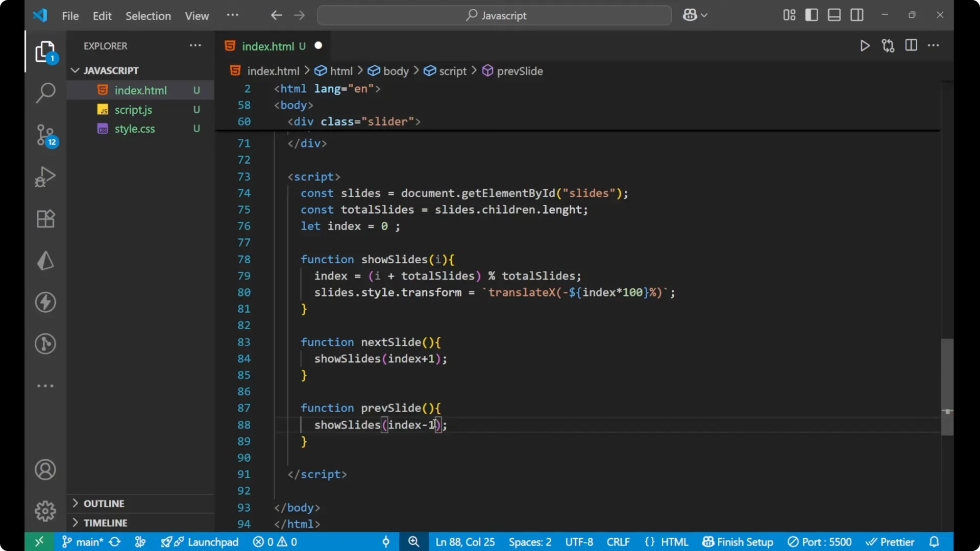Toggle the secondary sidebar
The width and height of the screenshot is (980, 551).
(x=857, y=15)
